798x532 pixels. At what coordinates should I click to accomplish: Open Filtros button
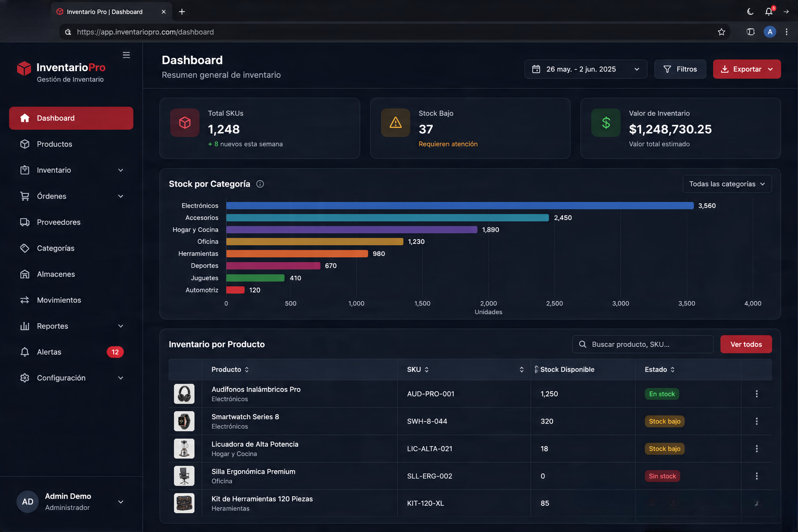tap(680, 69)
